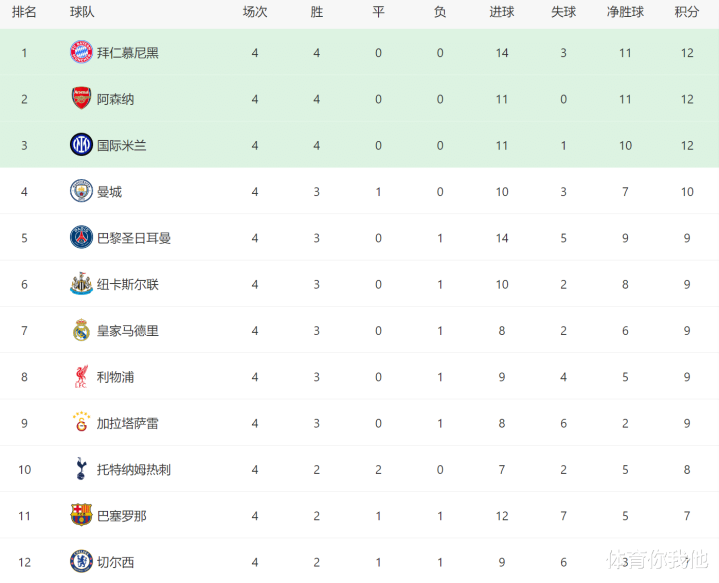Click the 托特纳姆热刺 team name

134,469
